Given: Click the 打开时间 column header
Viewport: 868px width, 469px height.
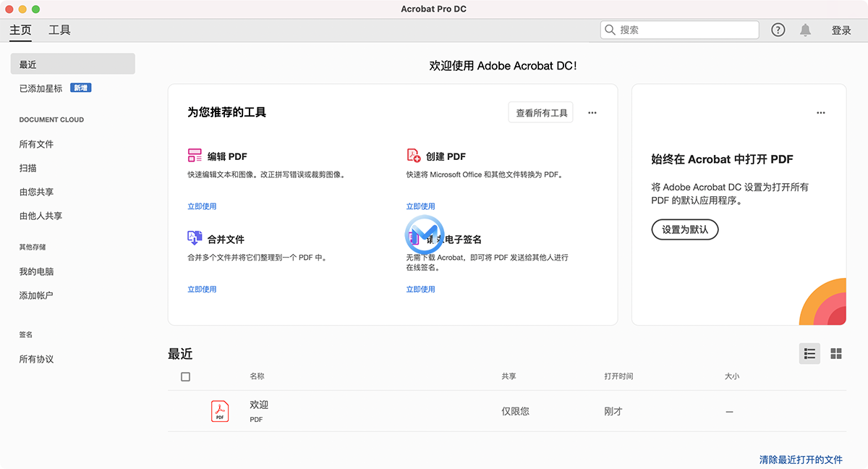Looking at the screenshot, I should pyautogui.click(x=618, y=376).
